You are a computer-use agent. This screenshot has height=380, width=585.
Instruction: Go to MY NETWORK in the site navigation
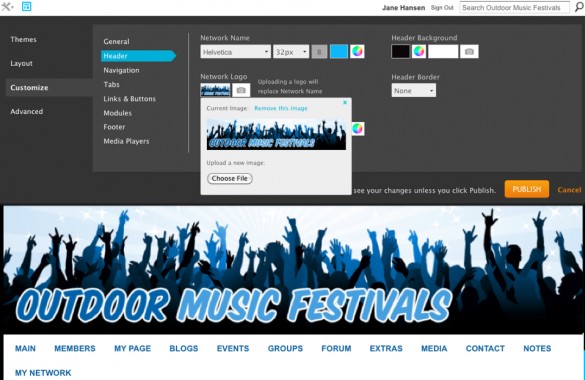[43, 373]
